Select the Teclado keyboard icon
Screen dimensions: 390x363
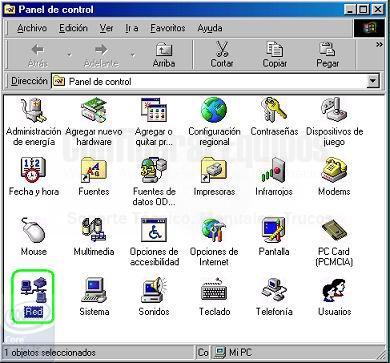(214, 290)
